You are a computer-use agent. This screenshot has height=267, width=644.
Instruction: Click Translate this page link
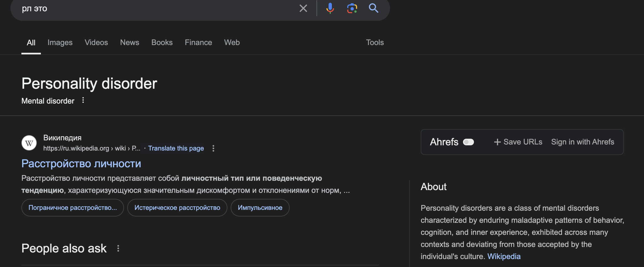pyautogui.click(x=176, y=148)
